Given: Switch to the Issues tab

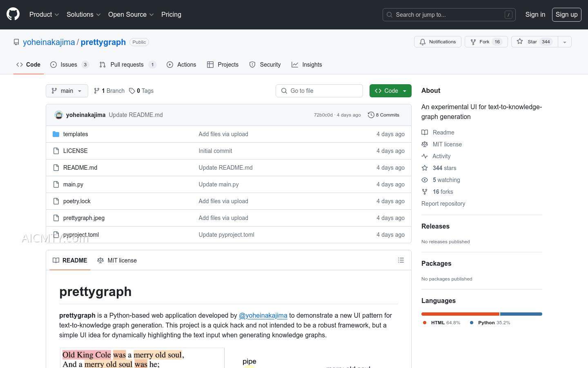Looking at the screenshot, I should 69,65.
